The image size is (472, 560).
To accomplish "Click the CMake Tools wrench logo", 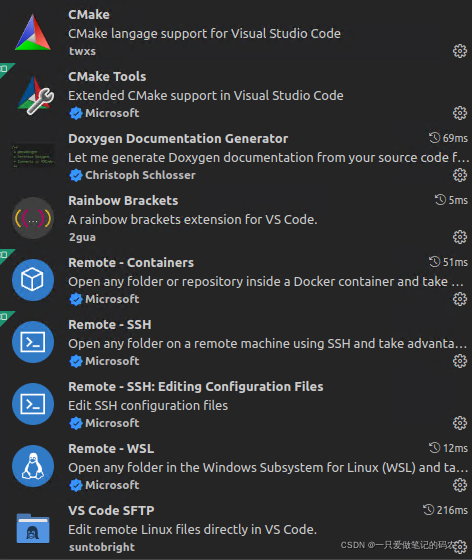I will tap(35, 95).
